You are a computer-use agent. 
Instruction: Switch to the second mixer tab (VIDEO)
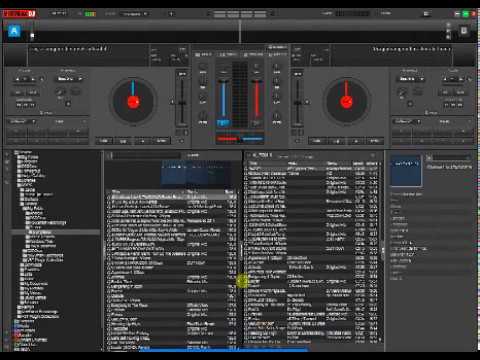(x=229, y=54)
